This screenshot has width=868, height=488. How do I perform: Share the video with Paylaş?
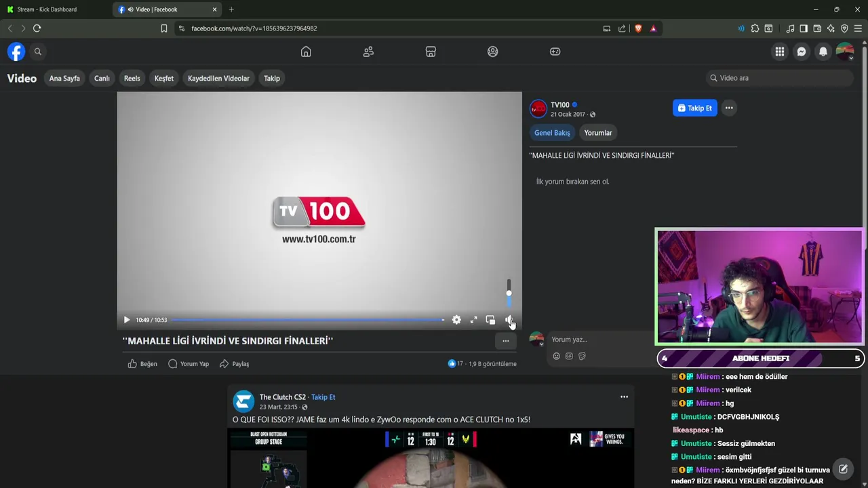(x=234, y=364)
